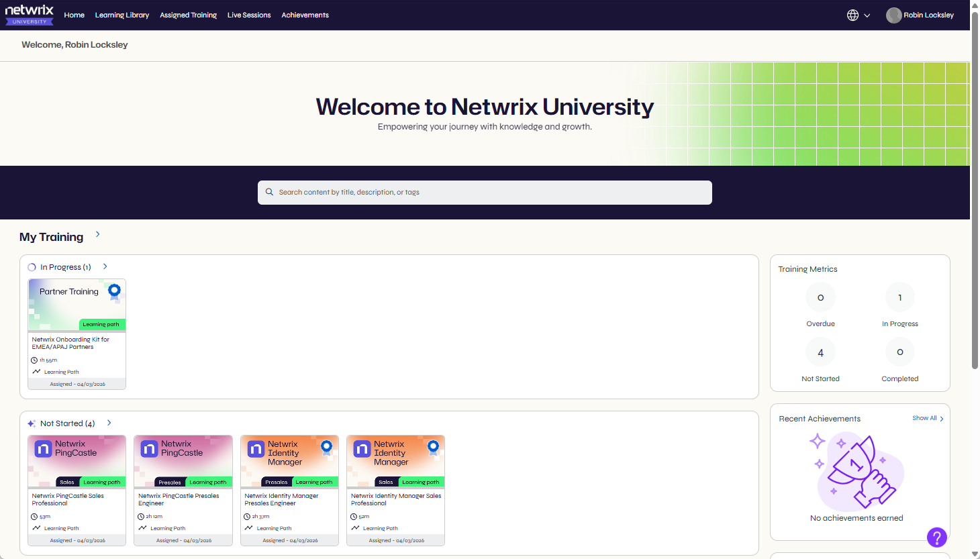The width and height of the screenshot is (980, 559).
Task: Click the scrollbar up arrow
Action: (x=975, y=5)
